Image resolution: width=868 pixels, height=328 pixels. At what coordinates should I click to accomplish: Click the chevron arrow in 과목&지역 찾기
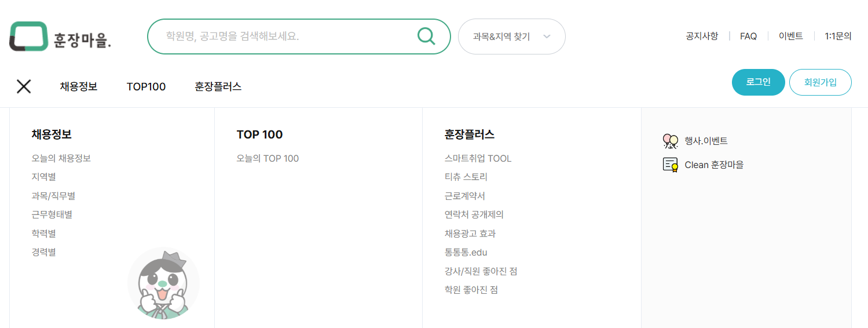click(x=547, y=37)
